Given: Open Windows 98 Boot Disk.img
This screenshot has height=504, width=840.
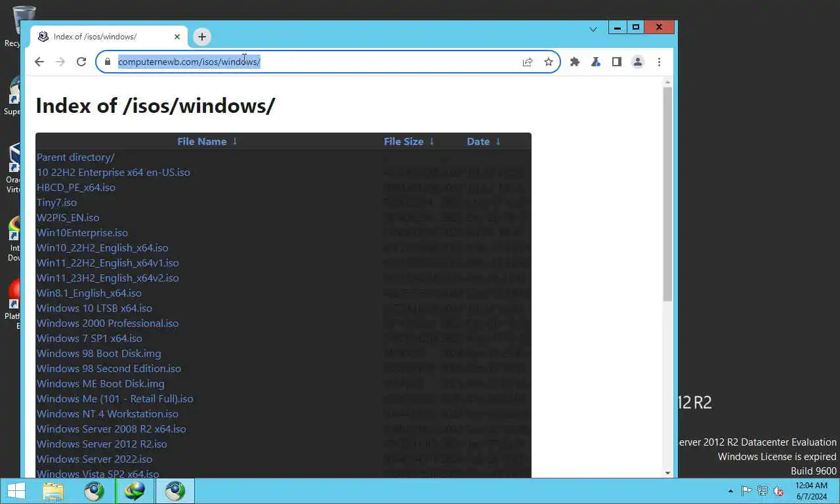Looking at the screenshot, I should click(x=98, y=354).
